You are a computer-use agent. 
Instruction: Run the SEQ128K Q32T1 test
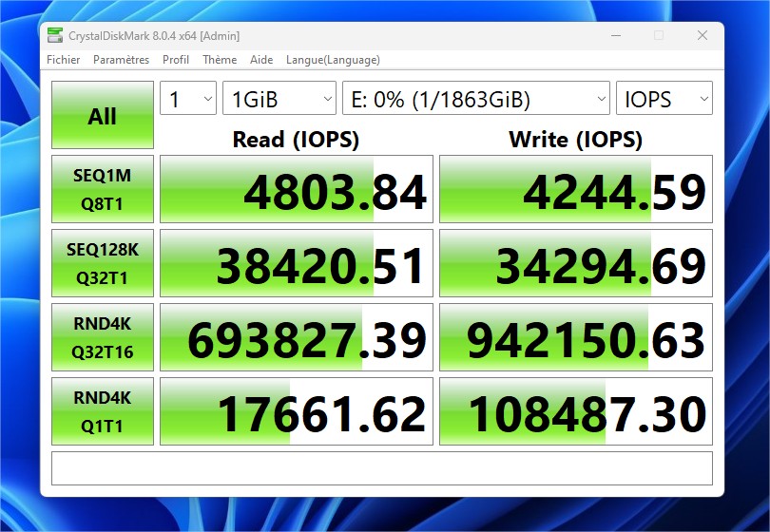coord(103,263)
